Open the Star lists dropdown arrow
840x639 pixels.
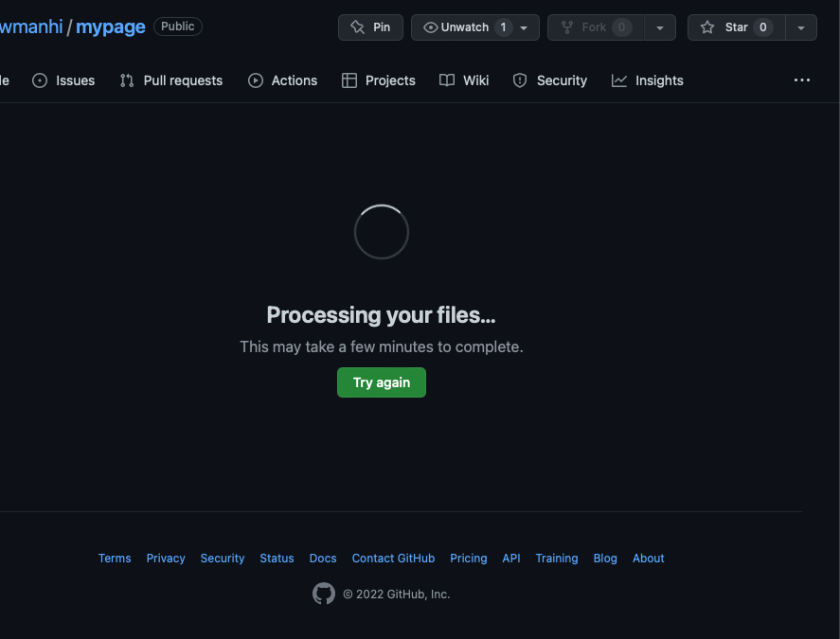click(801, 27)
